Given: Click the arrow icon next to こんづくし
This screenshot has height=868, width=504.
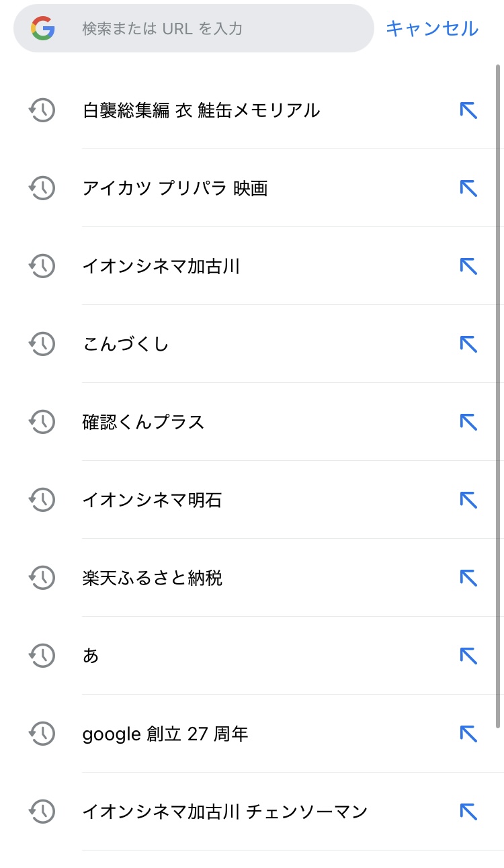Looking at the screenshot, I should 468,344.
